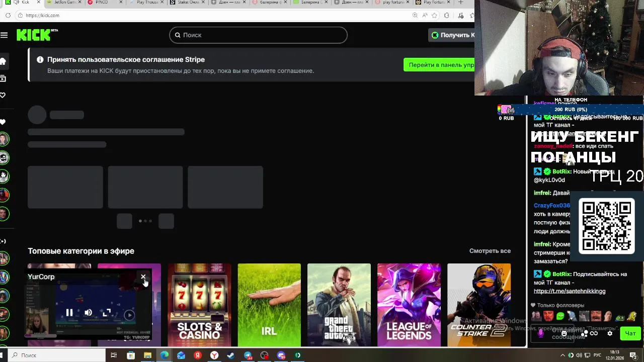Expand the YurCorp mini player to fullscreen
644x362 pixels.
point(107,313)
